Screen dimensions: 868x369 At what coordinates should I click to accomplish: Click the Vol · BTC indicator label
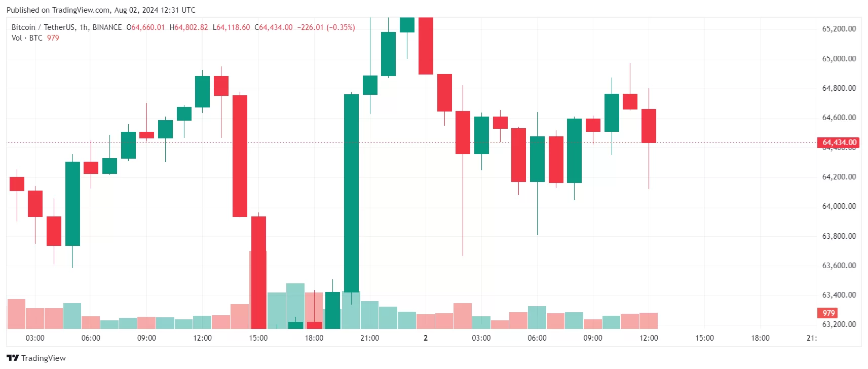pyautogui.click(x=27, y=38)
